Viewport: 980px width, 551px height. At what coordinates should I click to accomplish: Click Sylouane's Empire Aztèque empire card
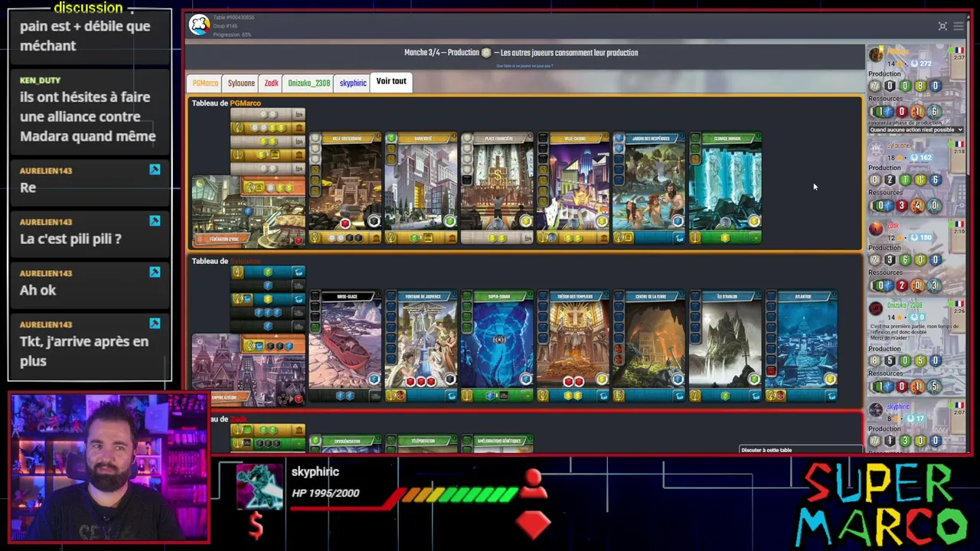(248, 369)
